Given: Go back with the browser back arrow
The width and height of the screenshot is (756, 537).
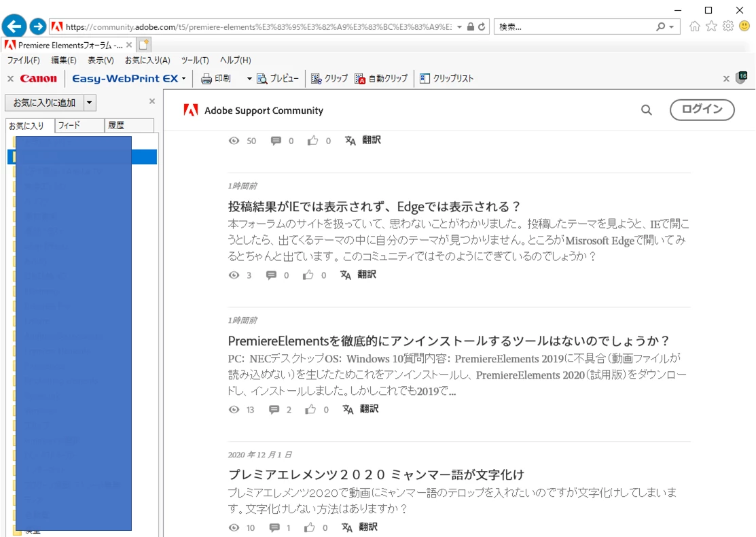Looking at the screenshot, I should click(14, 26).
